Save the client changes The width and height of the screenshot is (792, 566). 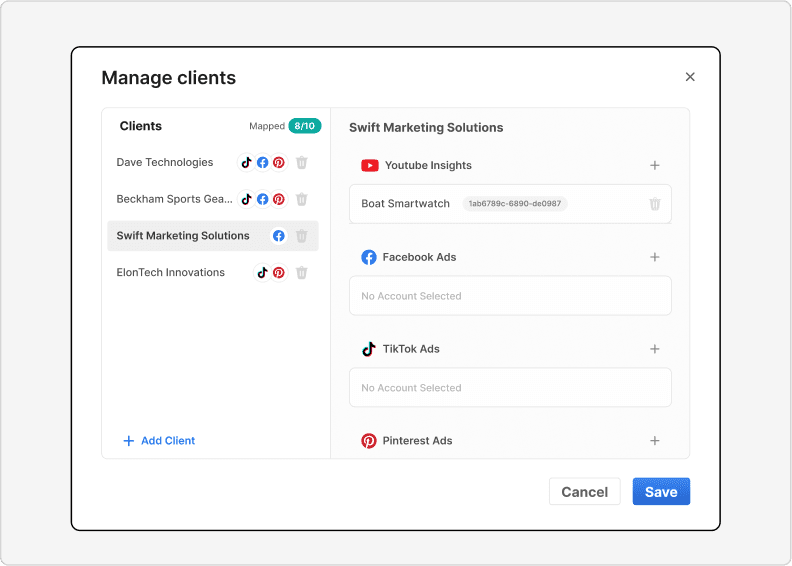[661, 492]
